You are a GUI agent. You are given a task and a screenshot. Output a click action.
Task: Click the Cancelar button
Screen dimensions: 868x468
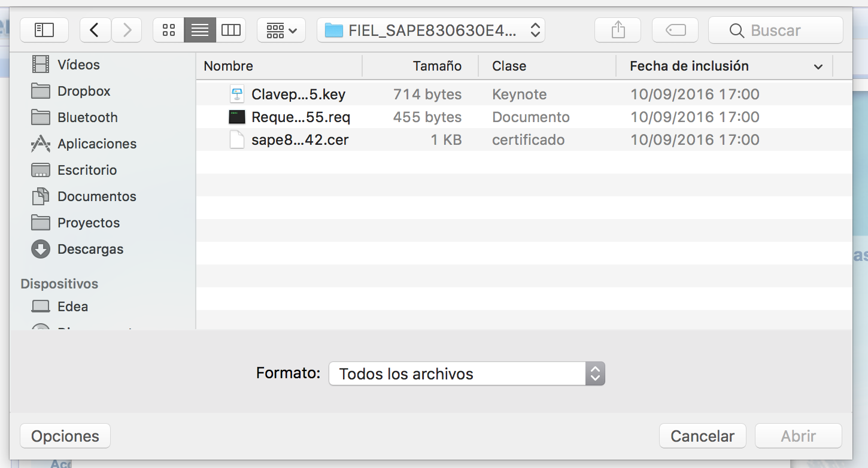[x=702, y=436]
